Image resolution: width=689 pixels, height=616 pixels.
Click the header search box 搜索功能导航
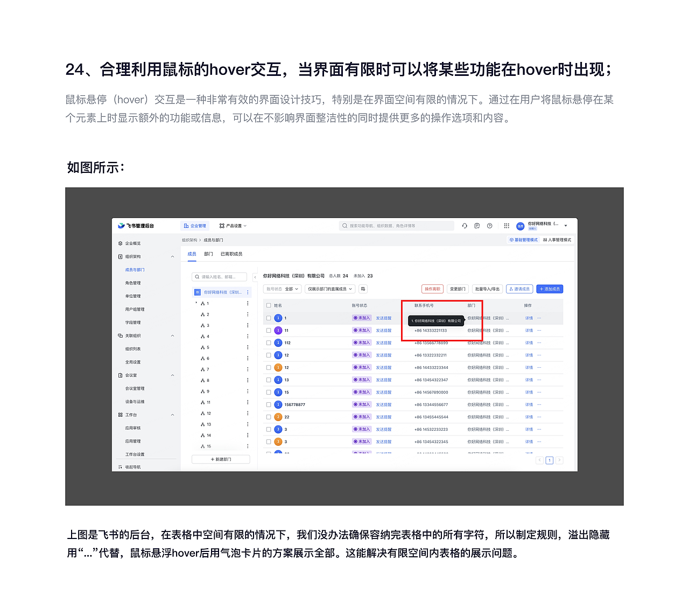396,226
